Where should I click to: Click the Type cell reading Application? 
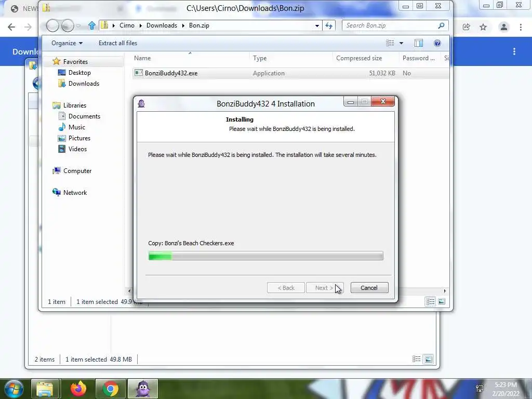(269, 73)
